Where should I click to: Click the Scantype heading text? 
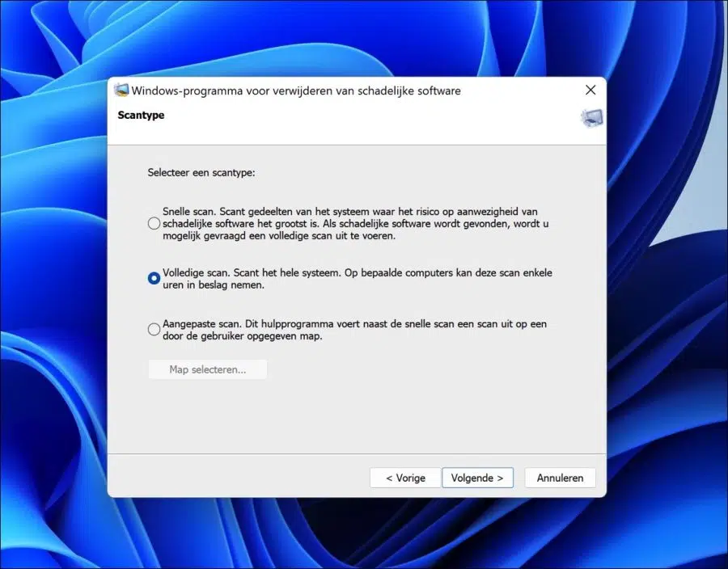141,115
